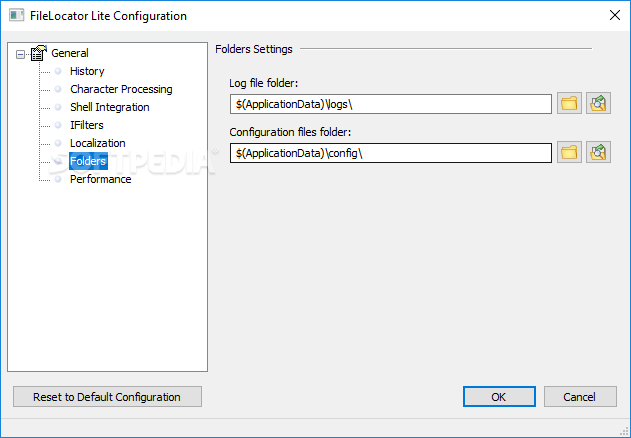Cancel the configuration dialog
This screenshot has height=438, width=631.
pos(580,397)
